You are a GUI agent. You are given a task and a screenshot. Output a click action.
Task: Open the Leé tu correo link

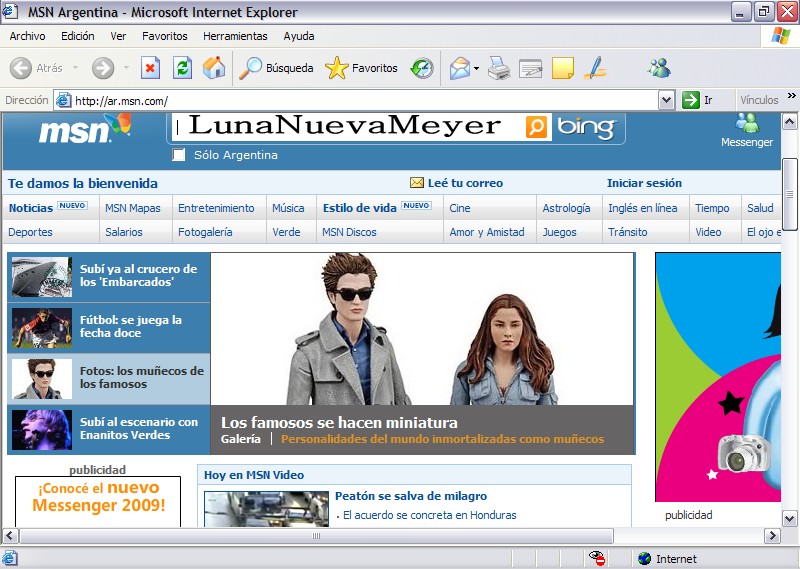click(464, 183)
